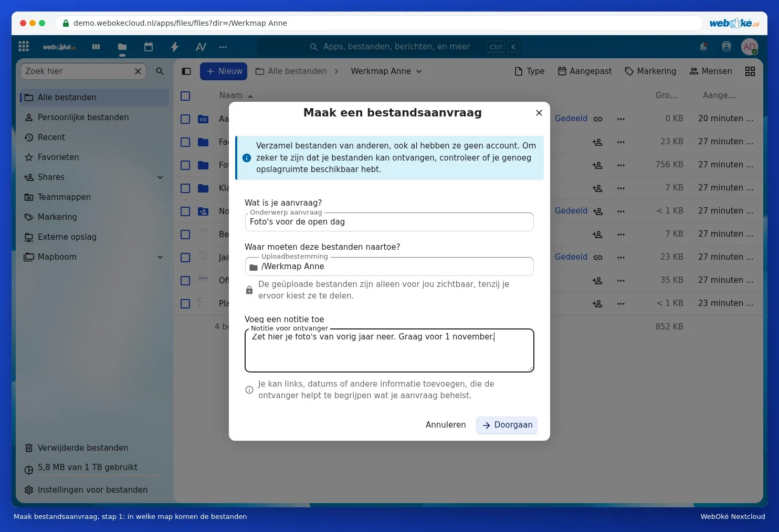Click the Uploadbestemming field
This screenshot has height=532, width=779.
(389, 267)
